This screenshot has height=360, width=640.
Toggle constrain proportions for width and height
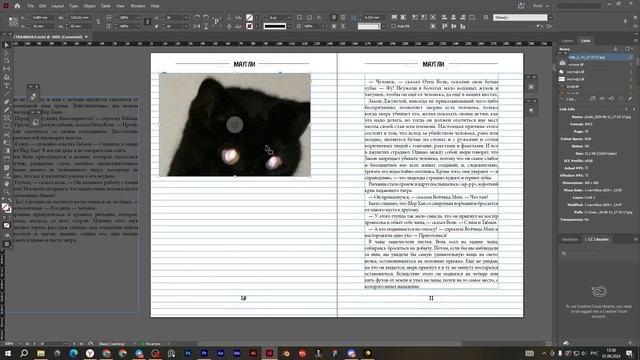98,22
